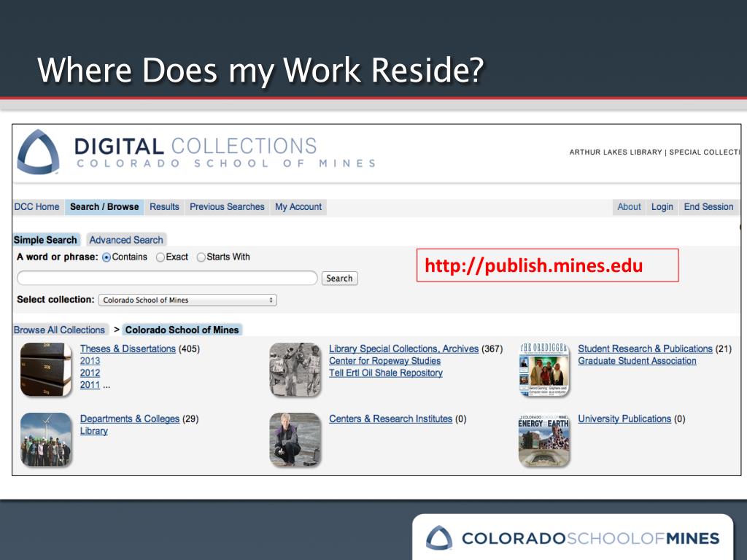
Task: Open the Oredigger newspaper thumbnail
Action: (x=544, y=370)
